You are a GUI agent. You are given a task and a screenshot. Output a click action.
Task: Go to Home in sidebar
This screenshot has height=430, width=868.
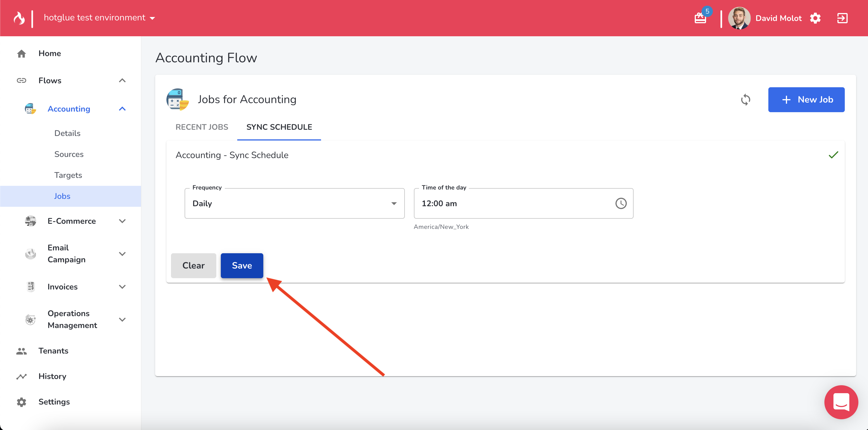pyautogui.click(x=50, y=54)
